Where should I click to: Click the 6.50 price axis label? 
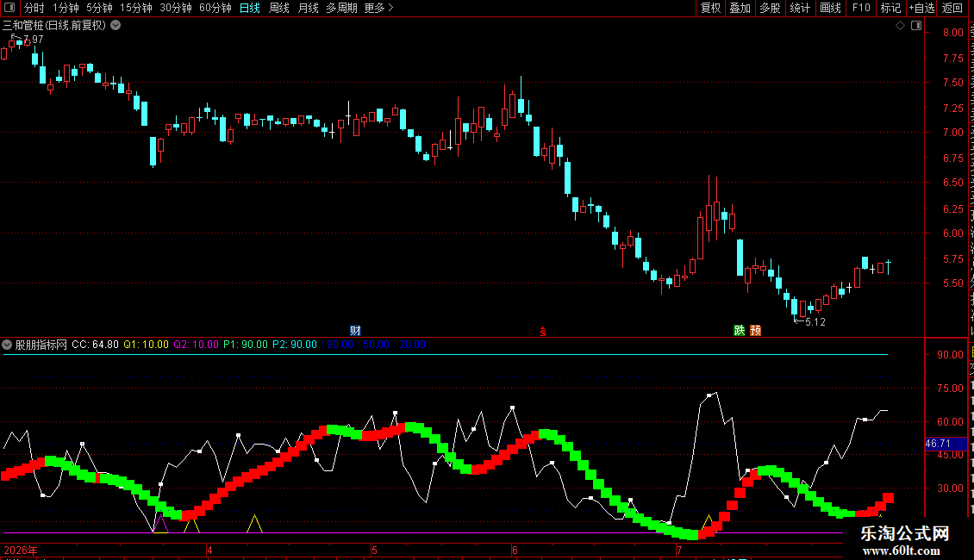click(x=952, y=183)
